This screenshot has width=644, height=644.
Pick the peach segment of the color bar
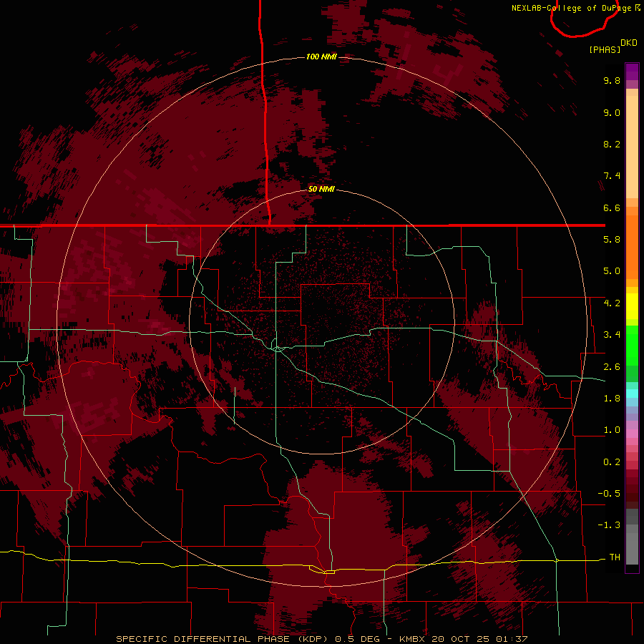click(x=632, y=148)
